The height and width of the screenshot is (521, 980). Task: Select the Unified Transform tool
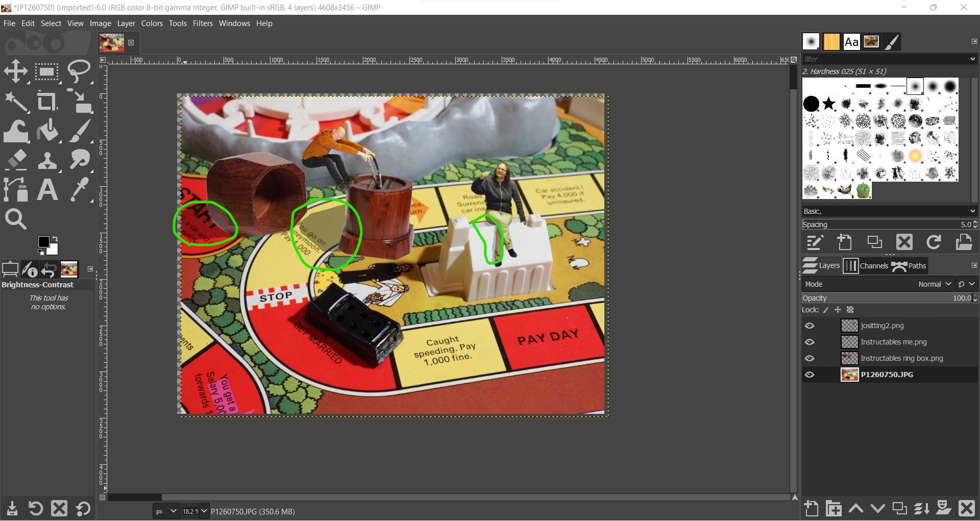pos(79,101)
